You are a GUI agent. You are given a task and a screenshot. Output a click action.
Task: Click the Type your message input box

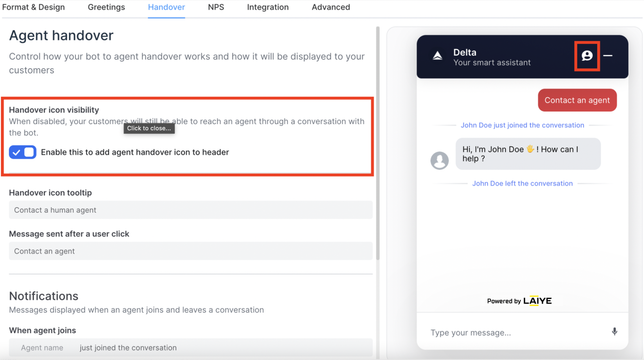(516, 333)
